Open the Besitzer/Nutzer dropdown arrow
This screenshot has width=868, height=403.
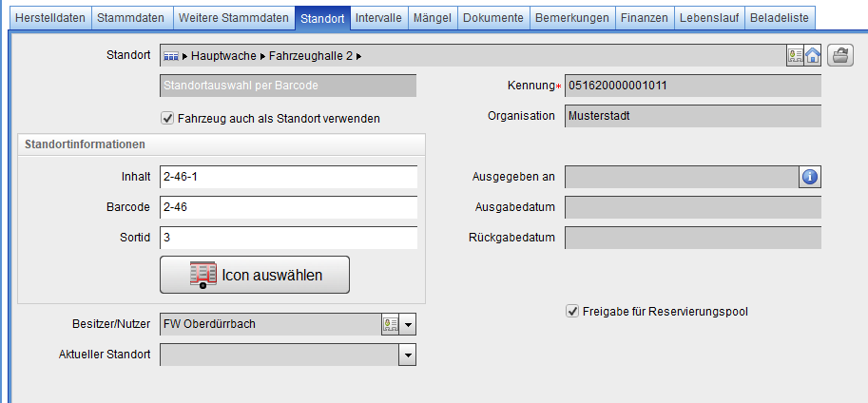coord(408,324)
